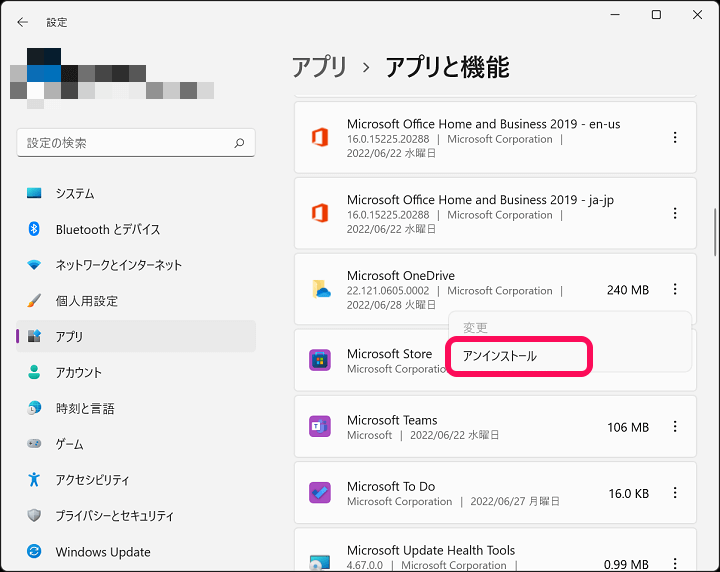
Task: Choose アンインストール from the context menu
Action: 500,356
